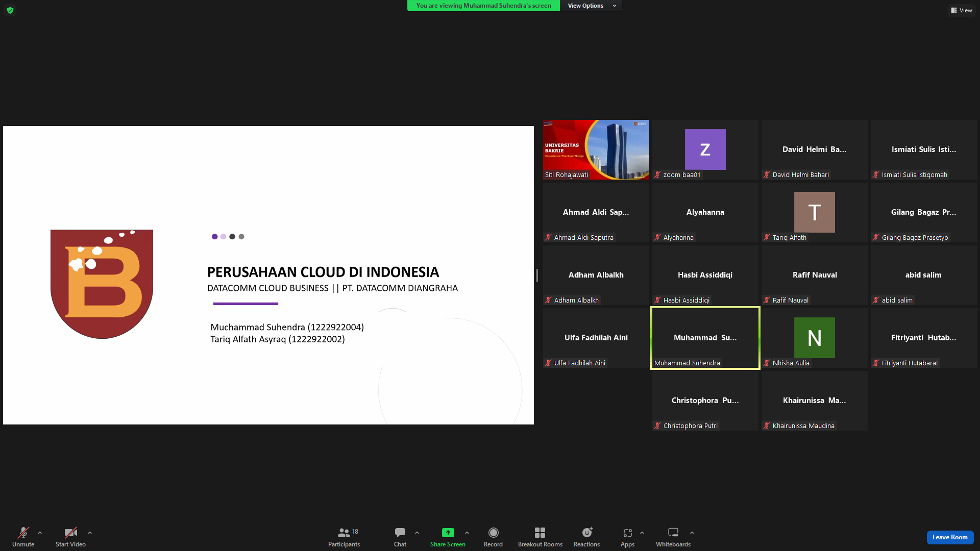Open Breakout Rooms
The image size is (980, 551).
click(x=540, y=537)
